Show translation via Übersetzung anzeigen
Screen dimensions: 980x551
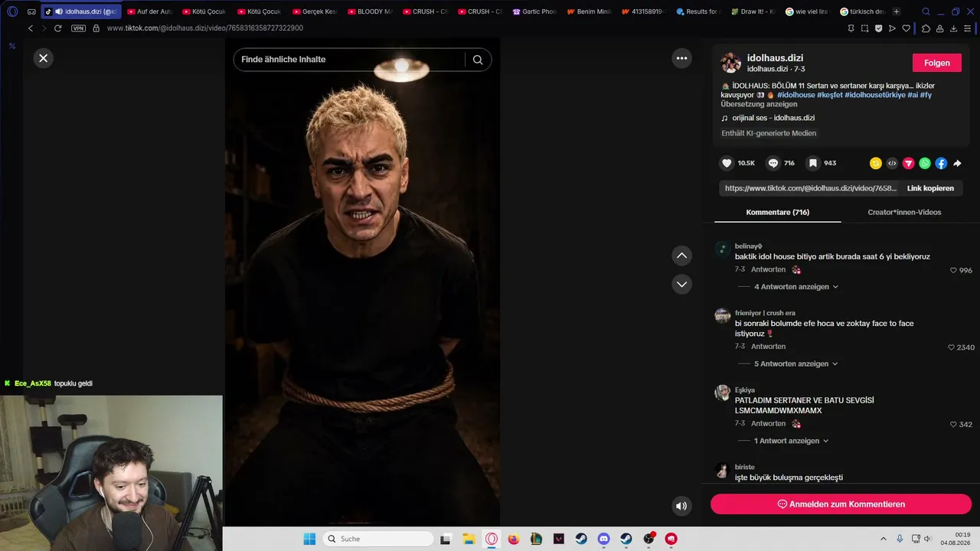pyautogui.click(x=759, y=104)
